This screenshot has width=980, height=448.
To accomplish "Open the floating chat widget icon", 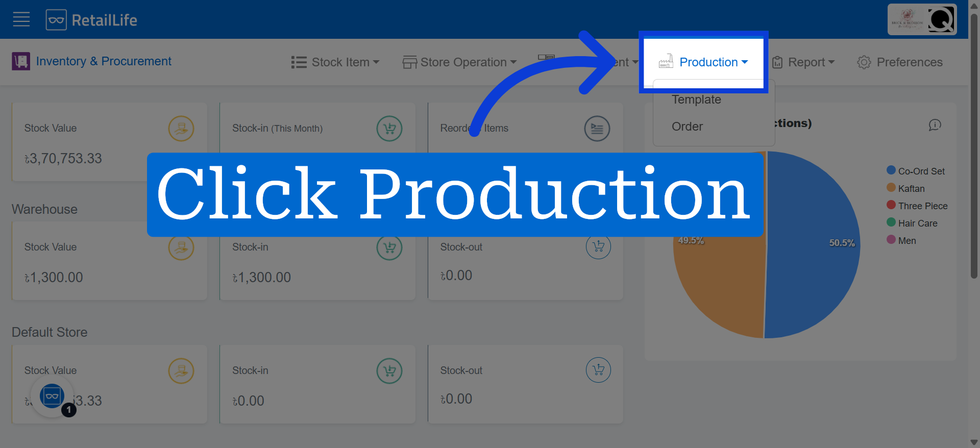I will [x=52, y=396].
